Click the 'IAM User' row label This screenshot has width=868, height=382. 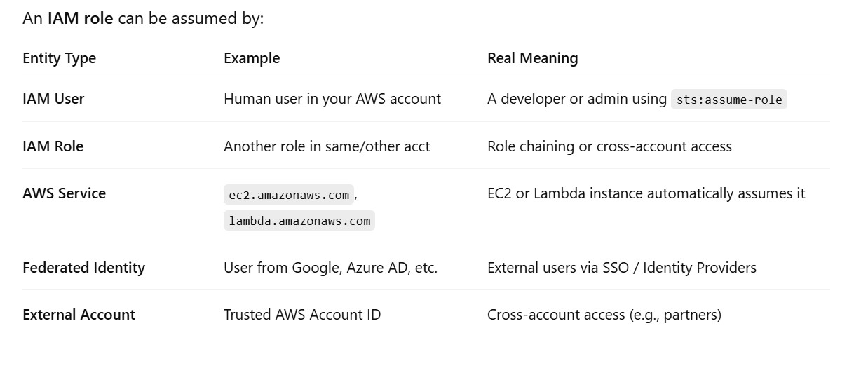pyautogui.click(x=53, y=99)
